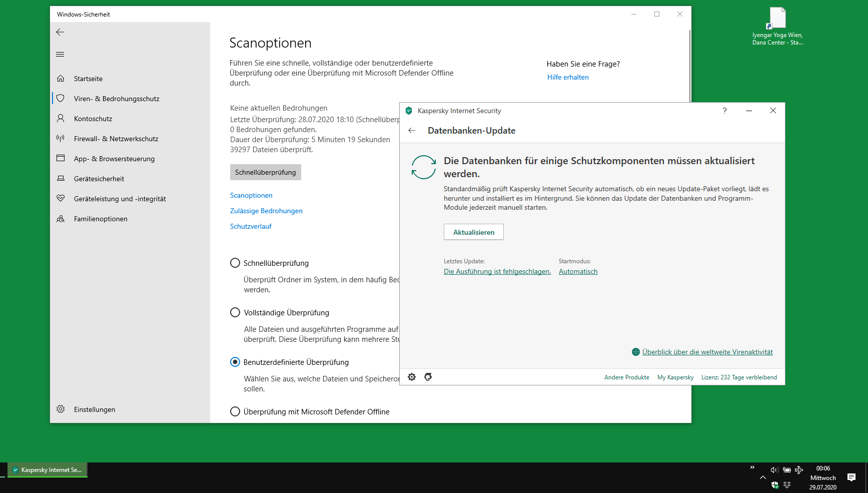Show hidden tray icons chevron
This screenshot has width=868, height=493.
(762, 477)
